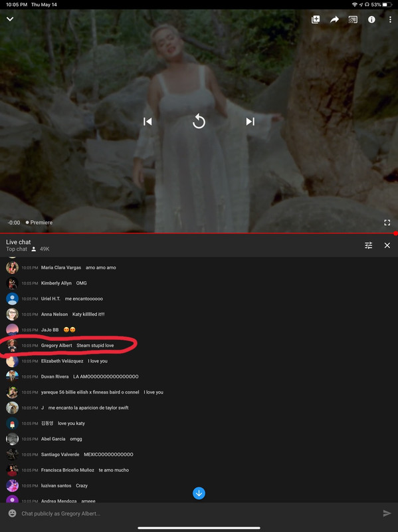The height and width of the screenshot is (532, 398).
Task: Tap Francisca Briceño Muñoz's avatar
Action: coord(12,470)
